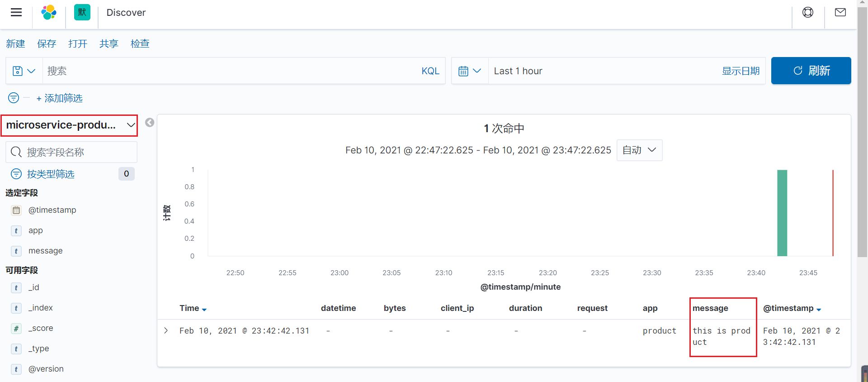This screenshot has width=868, height=382.
Task: Click the 'product' cell value
Action: tap(660, 331)
